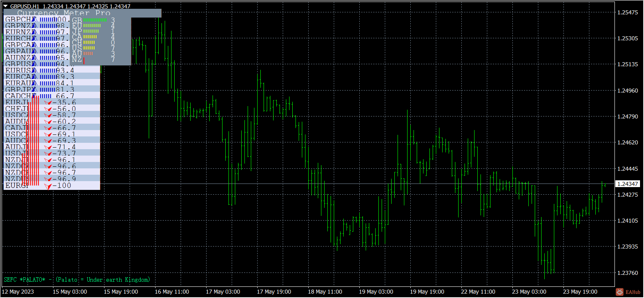Click the 22 May 11:00 time axis label

(478, 292)
